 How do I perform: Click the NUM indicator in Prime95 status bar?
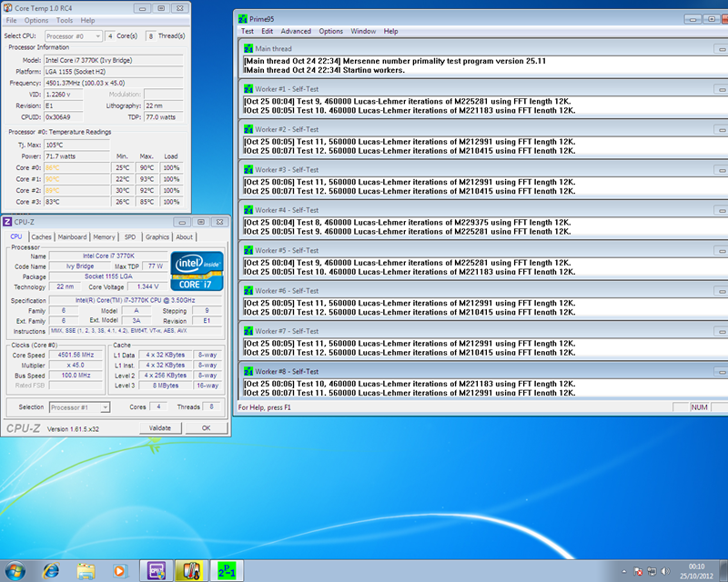699,407
